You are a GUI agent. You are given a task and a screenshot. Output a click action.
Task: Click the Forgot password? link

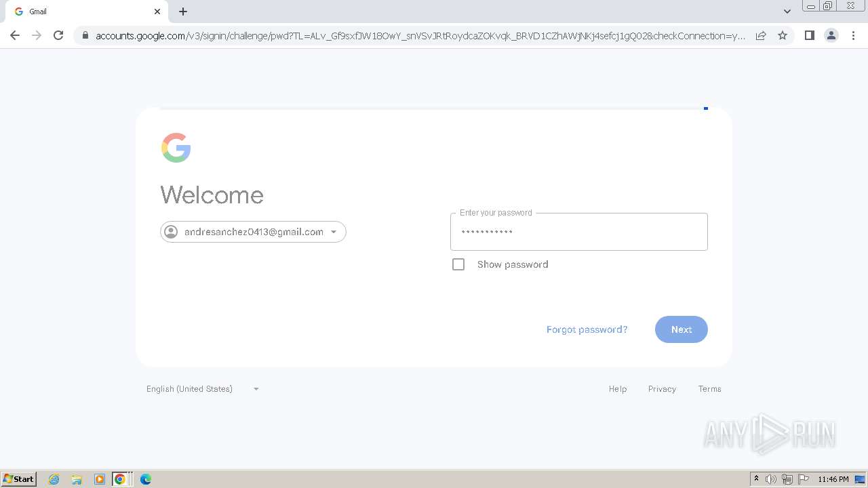587,329
